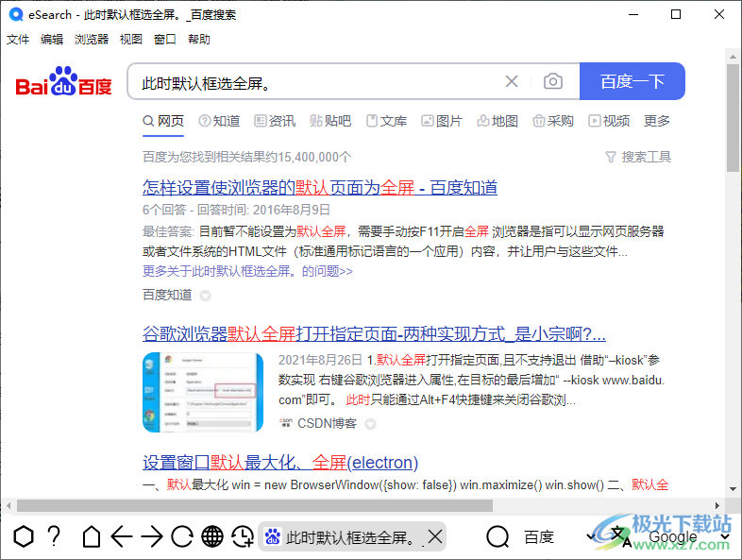This screenshot has width=742, height=560.
Task: Navigate back with the left arrow
Action: [122, 536]
